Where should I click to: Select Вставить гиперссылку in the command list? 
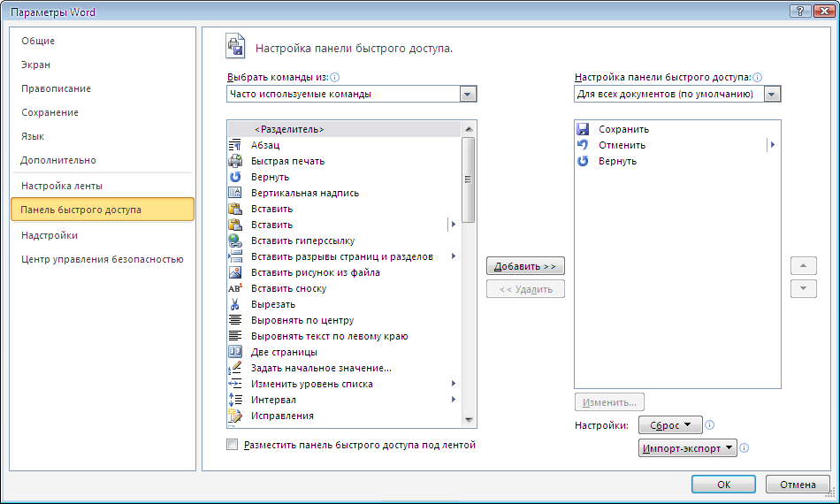[344, 241]
